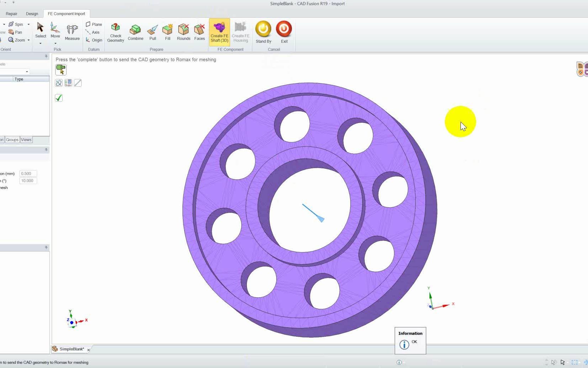The height and width of the screenshot is (368, 588).
Task: Click Create FE Shaft (3D)
Action: (219, 32)
